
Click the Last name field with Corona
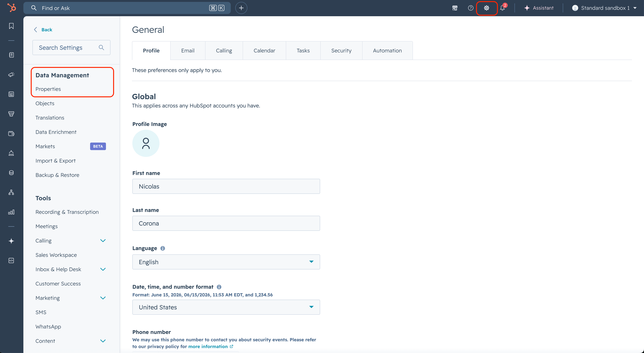[x=226, y=223]
